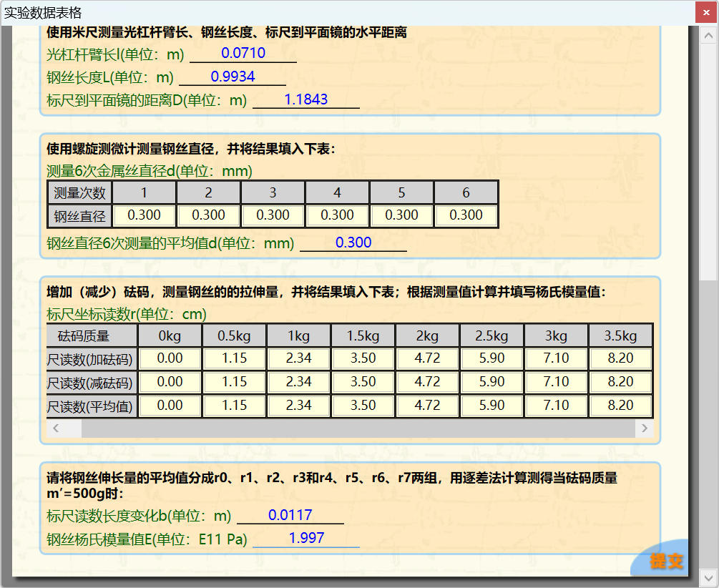Edit 钢丝长度 L value field
This screenshot has height=588, width=719.
pyautogui.click(x=233, y=77)
